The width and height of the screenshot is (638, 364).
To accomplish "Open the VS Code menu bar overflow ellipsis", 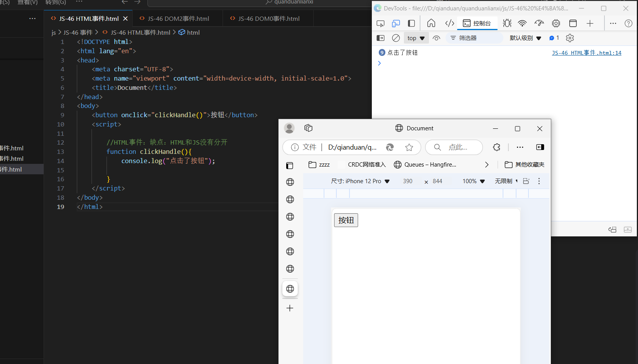I will coord(79,2).
